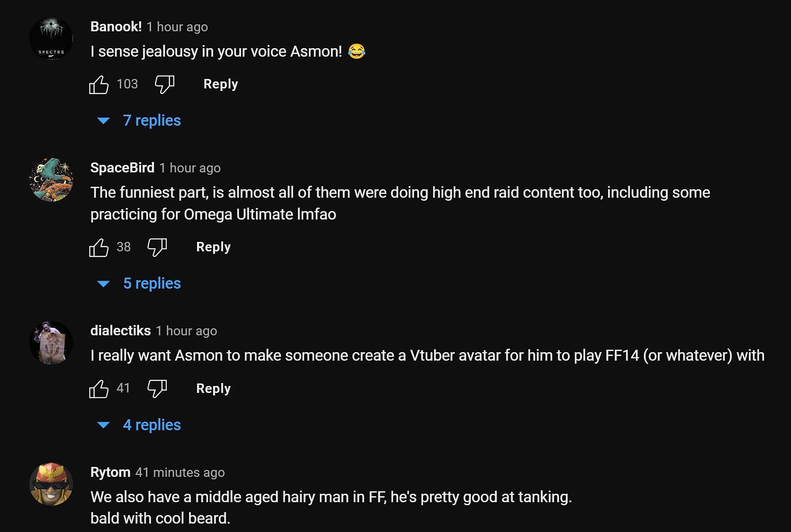Visit Banook!'s channel via username

click(x=116, y=27)
